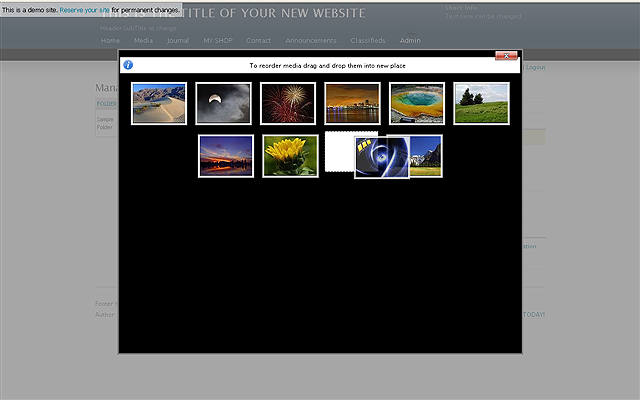Click the blue info icon in dialog
This screenshot has width=640, height=400.
point(128,65)
